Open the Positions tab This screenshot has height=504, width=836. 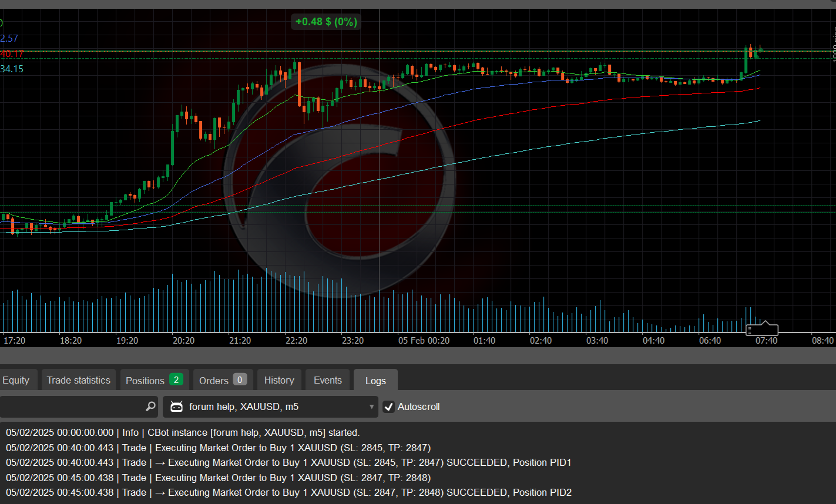(x=155, y=380)
